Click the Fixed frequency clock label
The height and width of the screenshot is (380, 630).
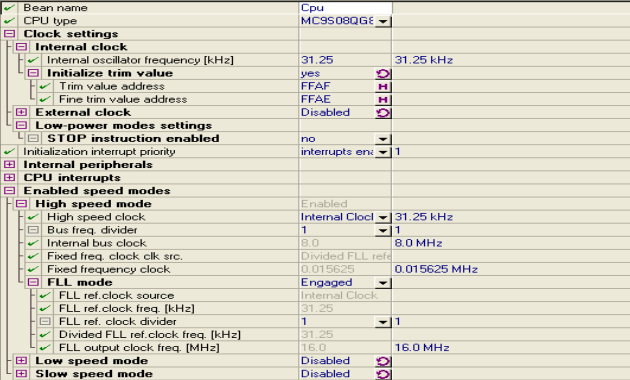(x=108, y=269)
